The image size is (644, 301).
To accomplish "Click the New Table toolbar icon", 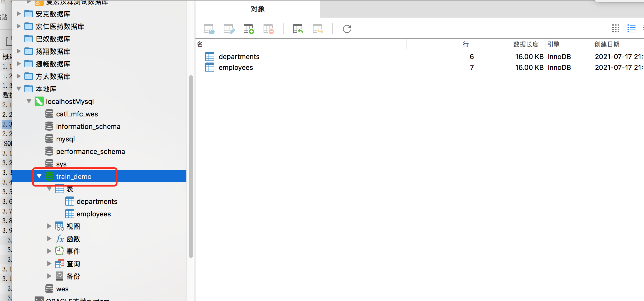I will pos(249,29).
